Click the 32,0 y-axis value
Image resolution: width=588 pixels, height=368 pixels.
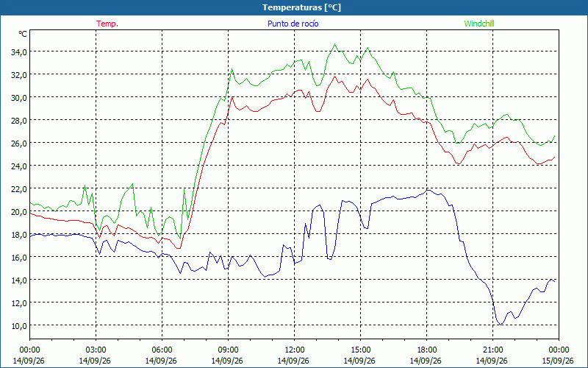pyautogui.click(x=19, y=75)
